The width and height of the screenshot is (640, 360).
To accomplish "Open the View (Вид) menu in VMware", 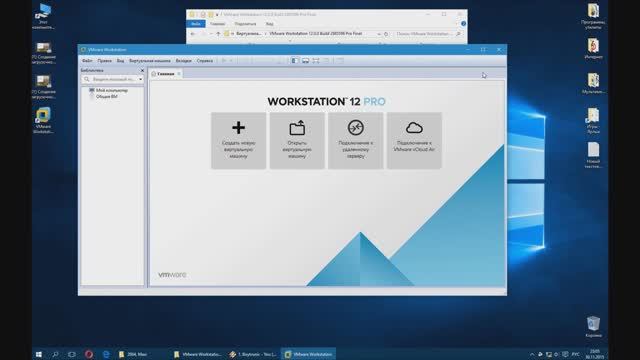I will (120, 61).
